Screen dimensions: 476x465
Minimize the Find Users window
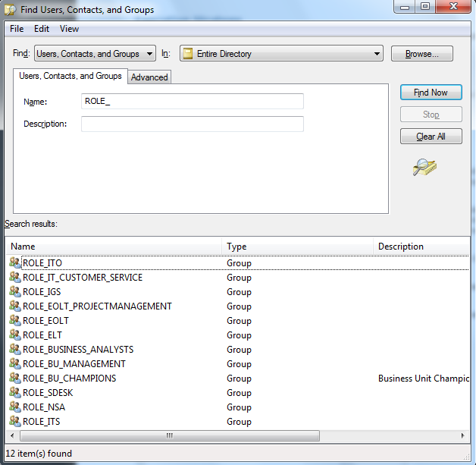[405, 7]
